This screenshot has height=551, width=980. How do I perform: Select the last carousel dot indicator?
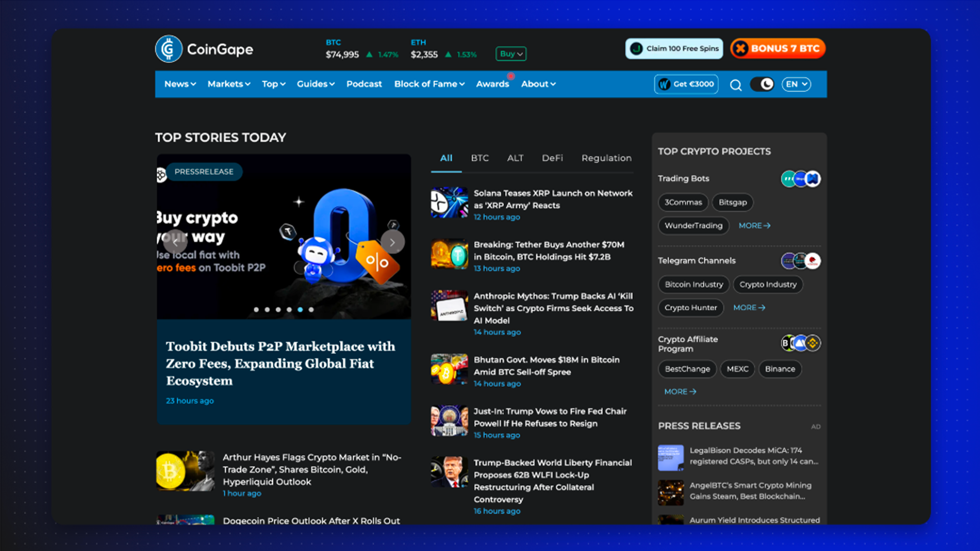[311, 310]
